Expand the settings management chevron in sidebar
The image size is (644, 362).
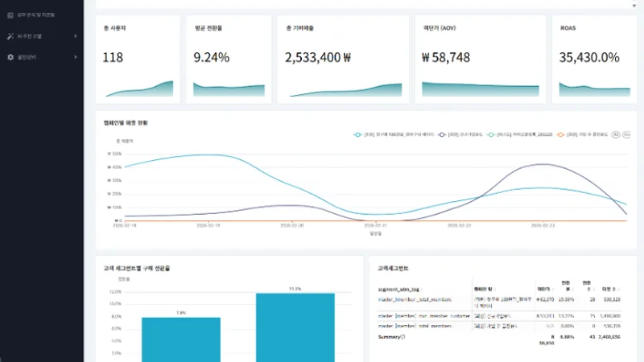[75, 57]
